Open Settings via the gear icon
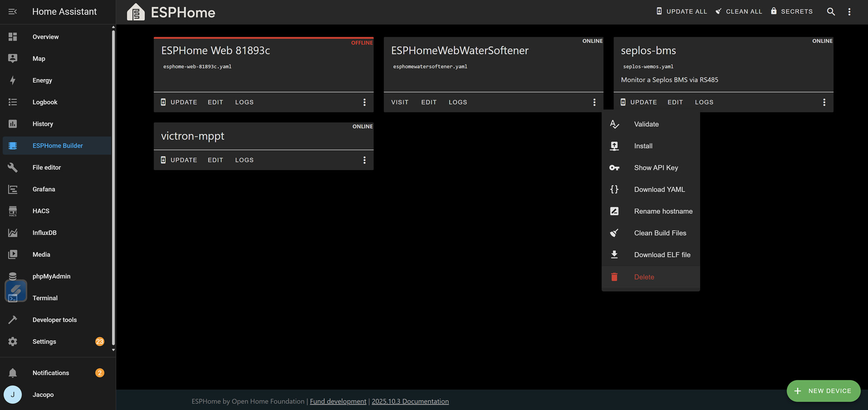 pyautogui.click(x=13, y=341)
